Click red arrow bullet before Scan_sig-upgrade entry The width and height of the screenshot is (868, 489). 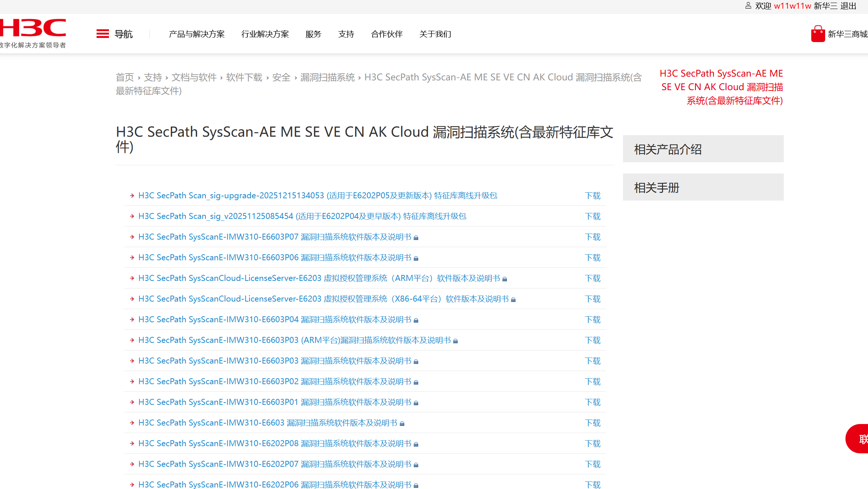[132, 195]
